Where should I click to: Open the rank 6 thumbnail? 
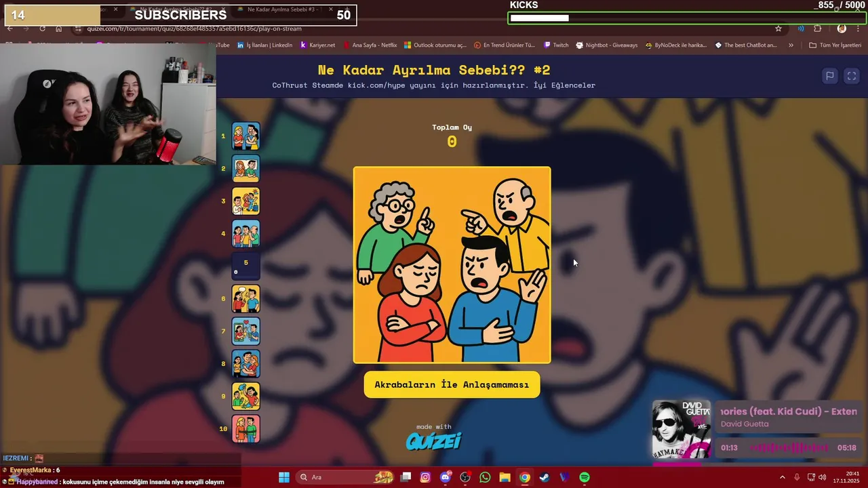[x=246, y=299]
